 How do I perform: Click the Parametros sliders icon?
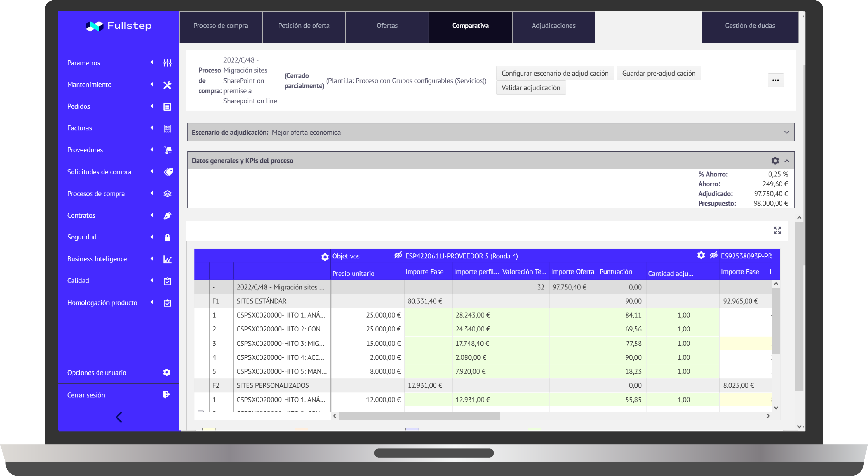(x=167, y=63)
